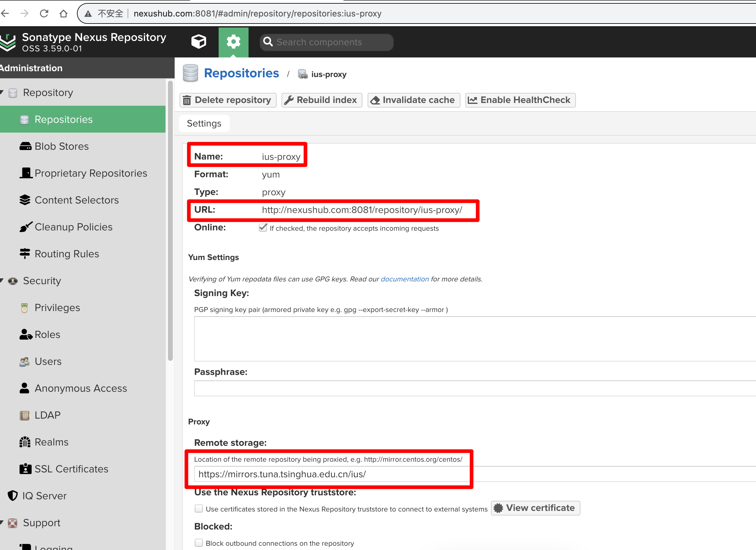756x550 pixels.
Task: Click the browser forward arrow
Action: click(24, 13)
